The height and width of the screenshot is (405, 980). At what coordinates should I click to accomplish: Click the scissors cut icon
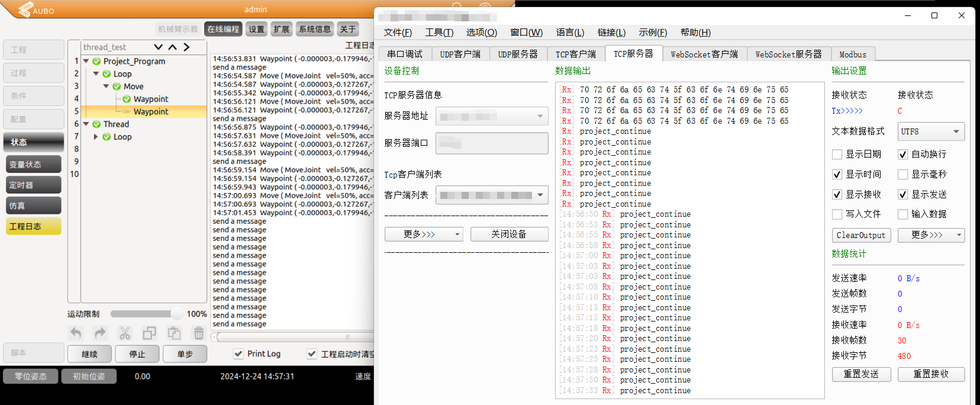click(x=125, y=333)
